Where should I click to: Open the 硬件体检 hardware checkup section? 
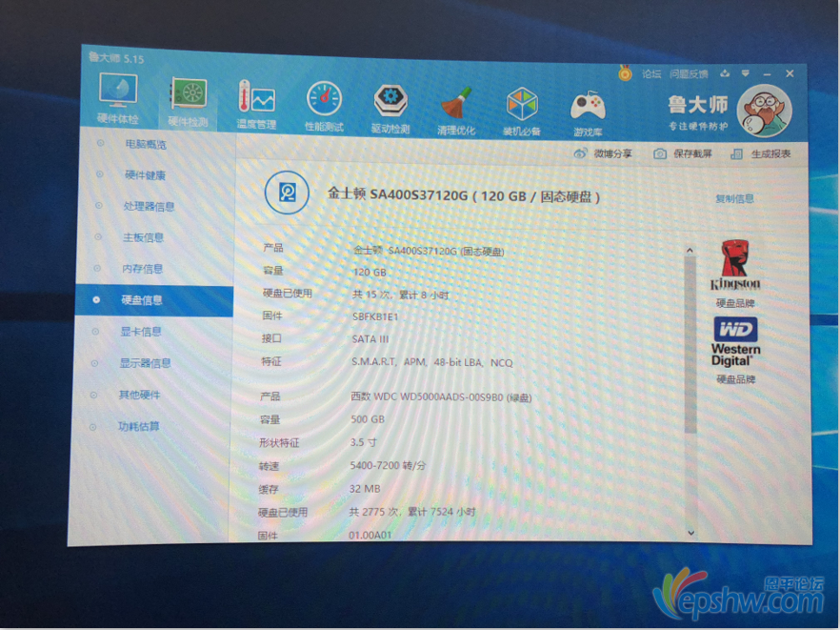118,99
